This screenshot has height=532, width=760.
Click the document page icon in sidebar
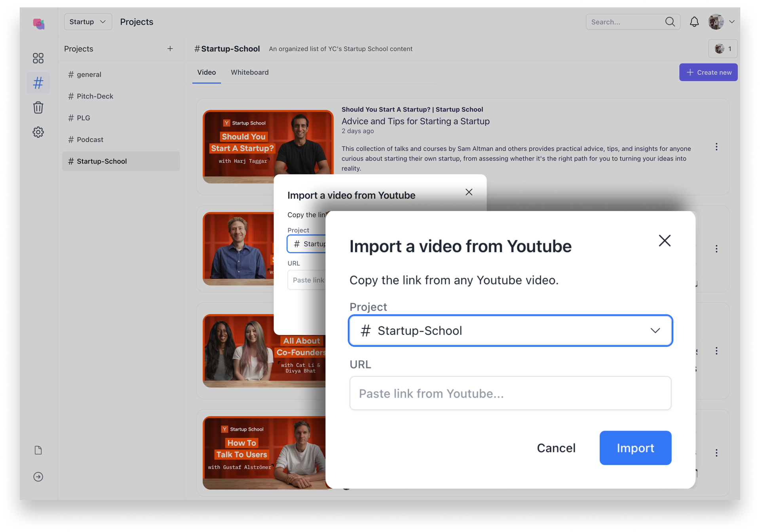click(x=38, y=450)
